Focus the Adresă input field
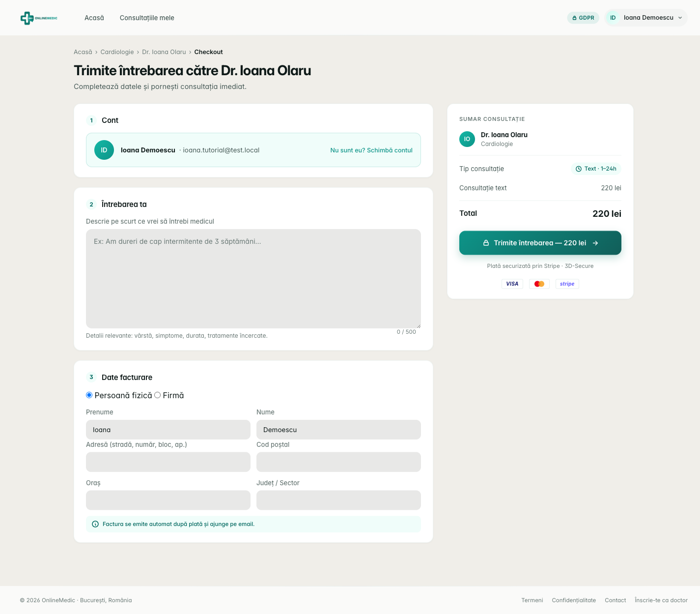The height and width of the screenshot is (614, 700). tap(168, 462)
